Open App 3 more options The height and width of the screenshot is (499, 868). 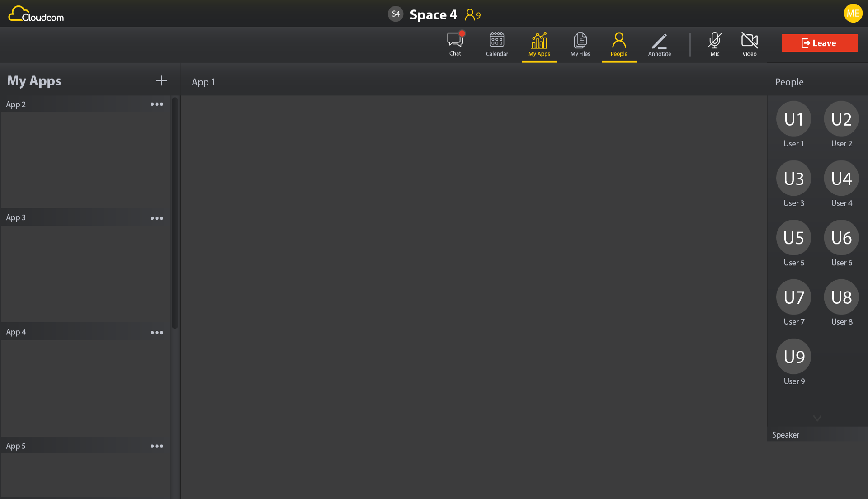tap(157, 218)
